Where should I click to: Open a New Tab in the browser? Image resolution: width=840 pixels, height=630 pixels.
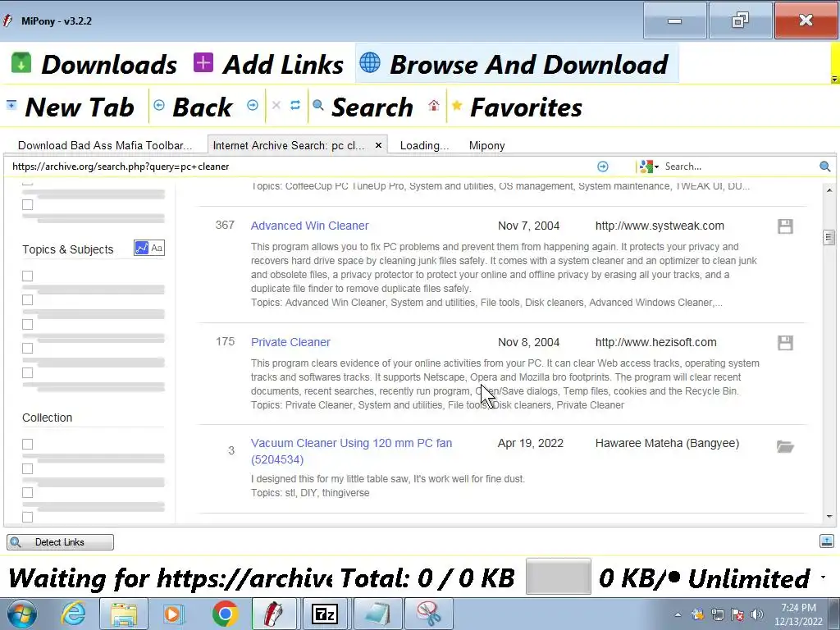[x=71, y=107]
